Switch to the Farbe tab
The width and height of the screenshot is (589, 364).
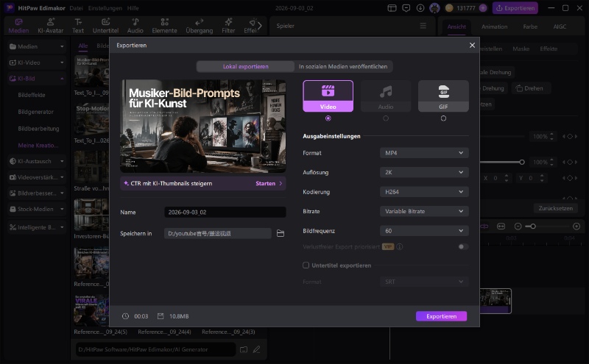(x=530, y=26)
